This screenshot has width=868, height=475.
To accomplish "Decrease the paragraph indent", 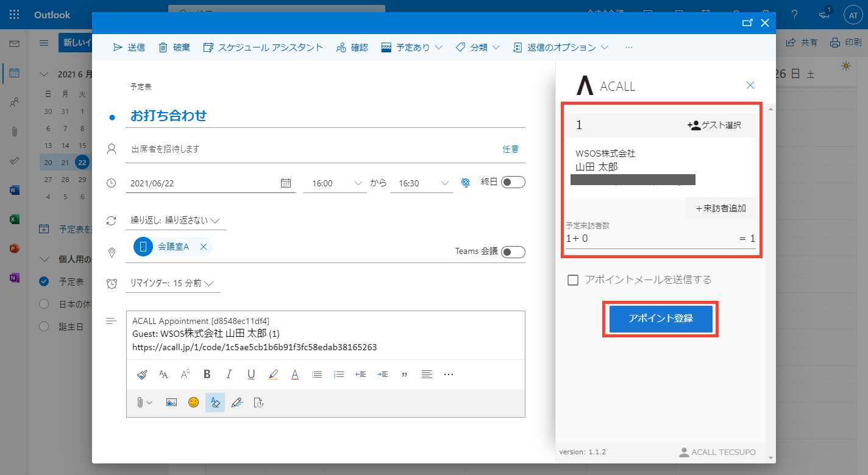I will coord(361,375).
